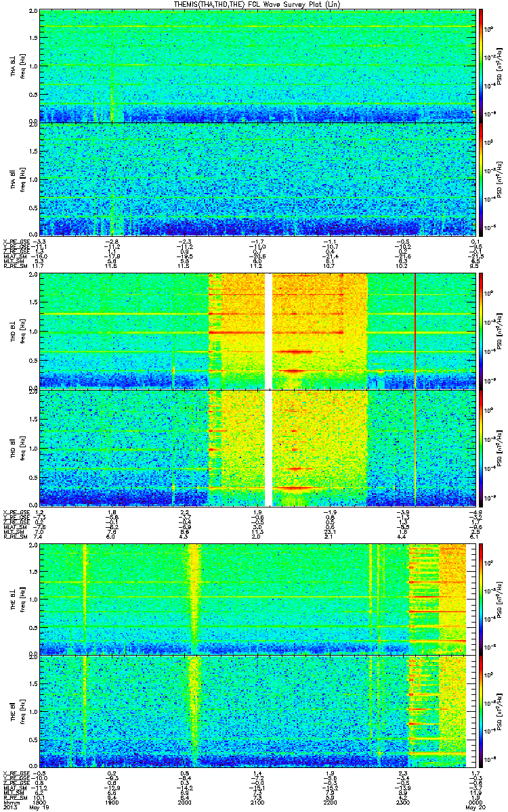This screenshot has height=812, width=508.
Task: Click the PSD color bar beside THA B⊥ panel
Action: point(482,66)
